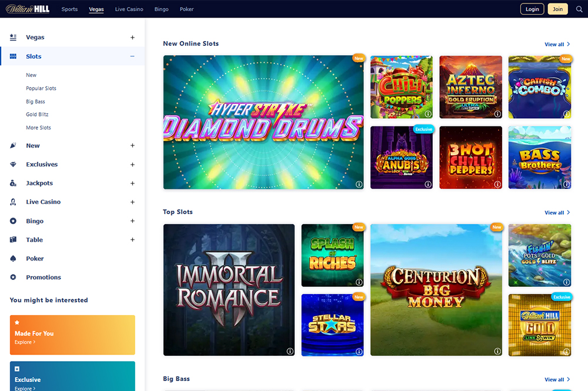Open Promotions in sidebar
Image resolution: width=588 pixels, height=391 pixels.
click(x=43, y=277)
